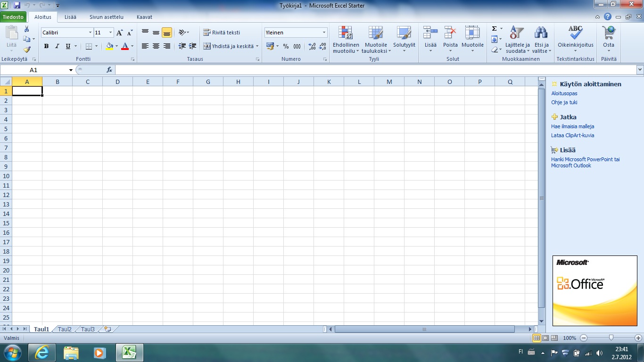The height and width of the screenshot is (362, 644).
Task: Click the Ehdollinen muotoilu conditional formatting icon
Action: (x=346, y=33)
